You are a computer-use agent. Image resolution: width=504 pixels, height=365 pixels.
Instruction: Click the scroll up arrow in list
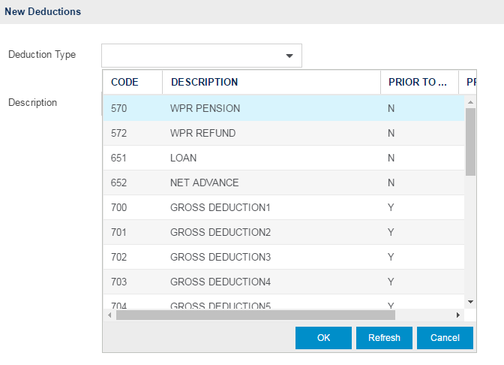click(x=470, y=102)
